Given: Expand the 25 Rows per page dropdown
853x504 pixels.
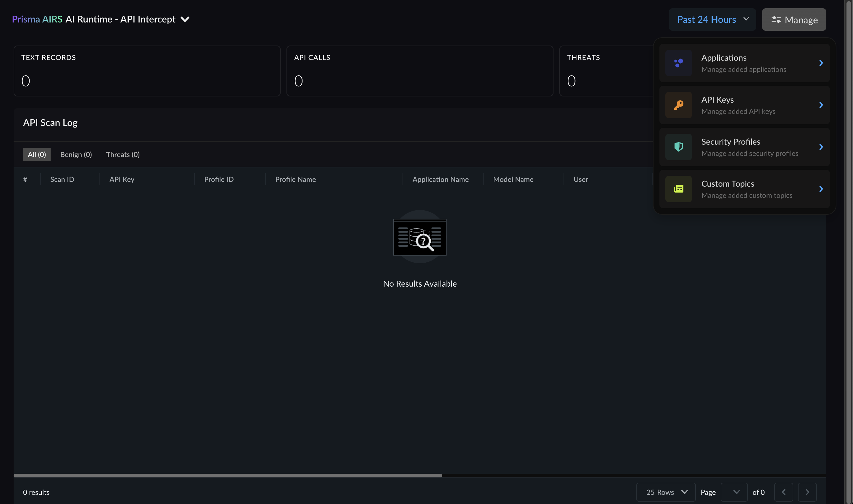Looking at the screenshot, I should coord(666,492).
